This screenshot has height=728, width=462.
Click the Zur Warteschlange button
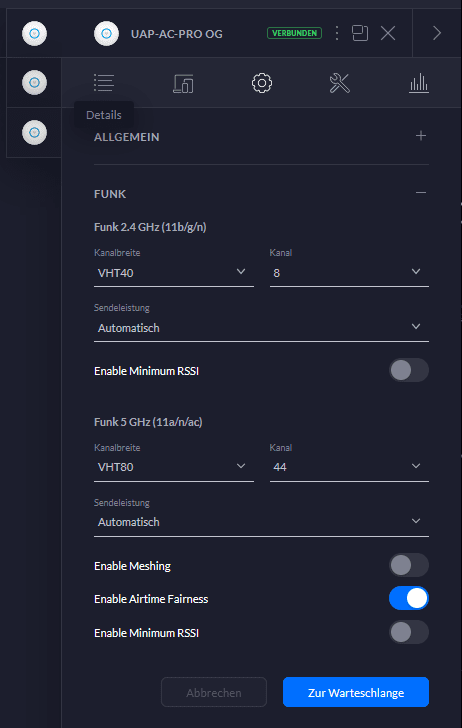356,692
